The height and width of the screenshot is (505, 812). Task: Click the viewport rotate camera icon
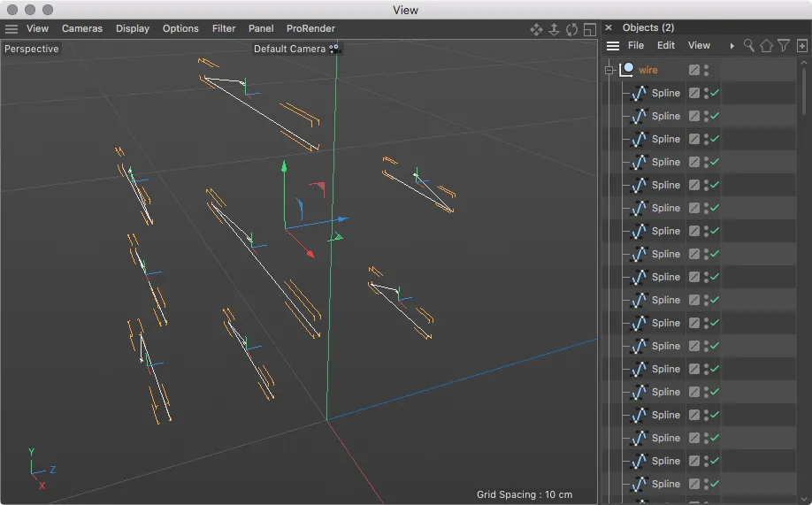point(571,29)
